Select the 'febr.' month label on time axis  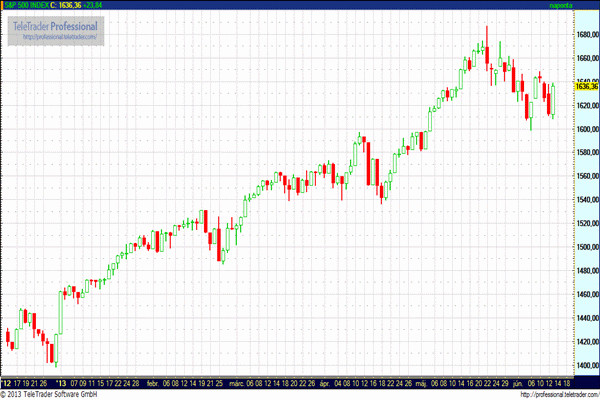(153, 383)
